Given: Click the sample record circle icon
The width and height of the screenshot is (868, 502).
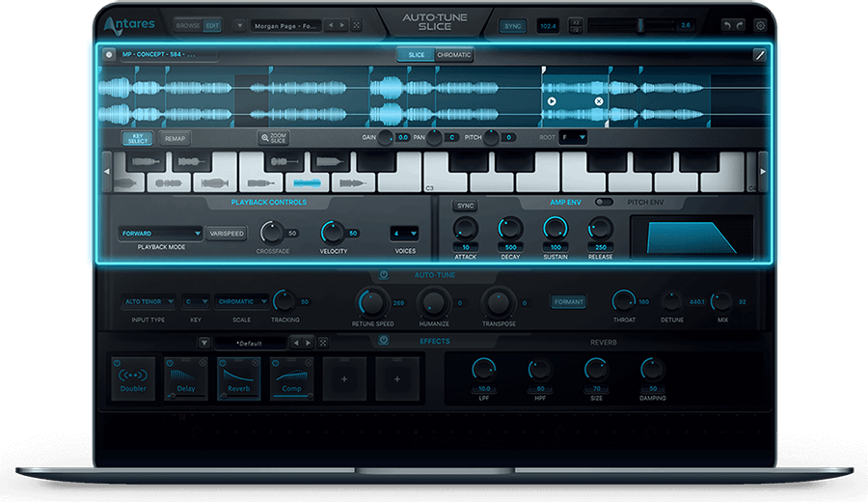Looking at the screenshot, I should click(x=109, y=54).
